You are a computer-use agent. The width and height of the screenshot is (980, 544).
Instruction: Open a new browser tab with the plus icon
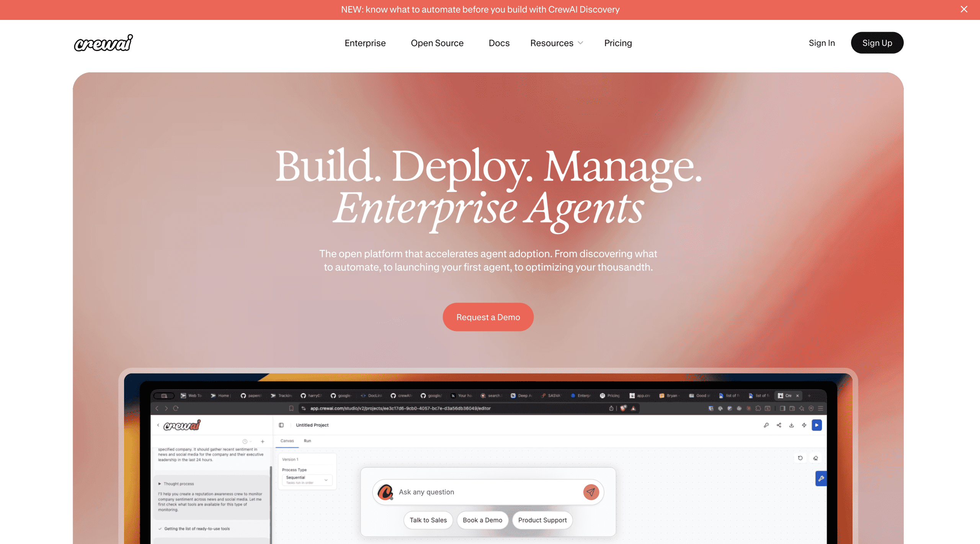(x=809, y=396)
